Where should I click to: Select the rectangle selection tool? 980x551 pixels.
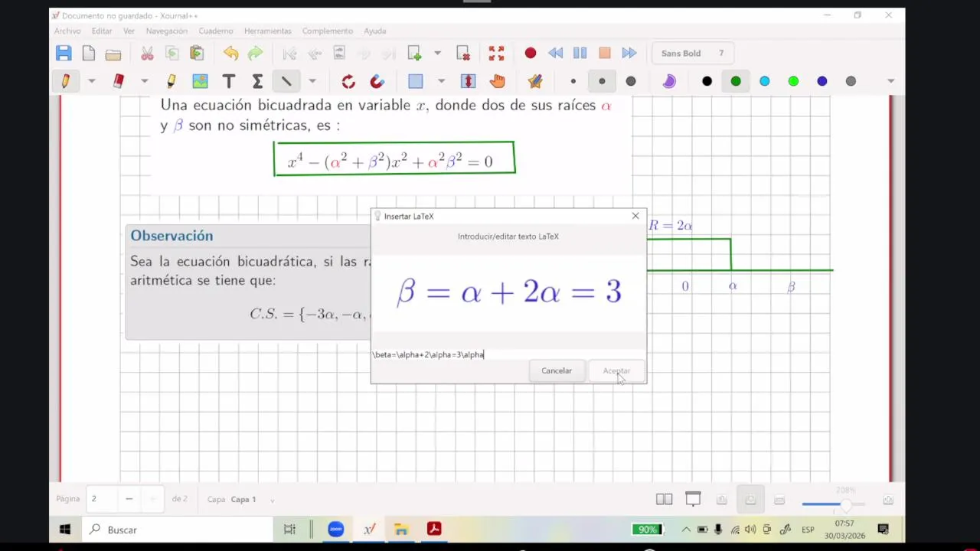[416, 81]
